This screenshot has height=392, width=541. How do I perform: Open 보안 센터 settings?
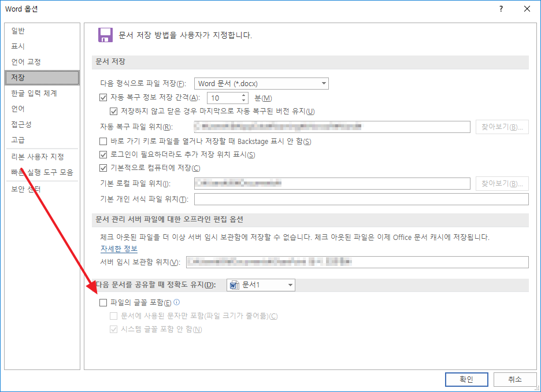[x=26, y=189]
